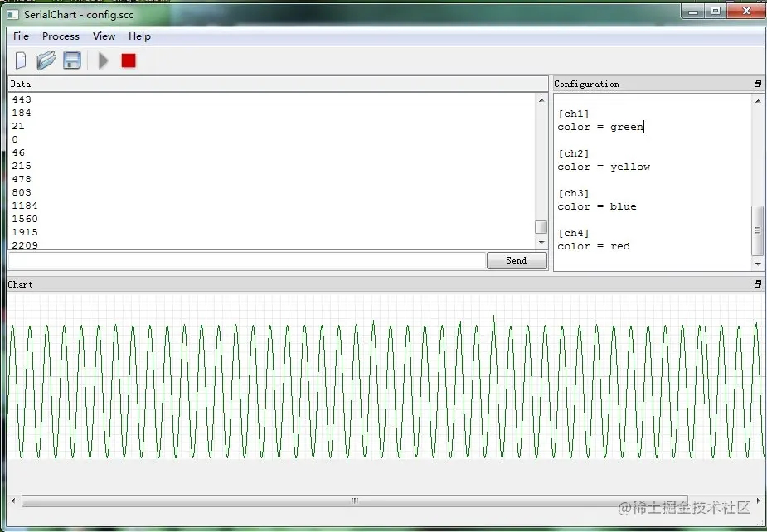The height and width of the screenshot is (532, 767).
Task: Click the 'color = red' line
Action: pyautogui.click(x=594, y=246)
